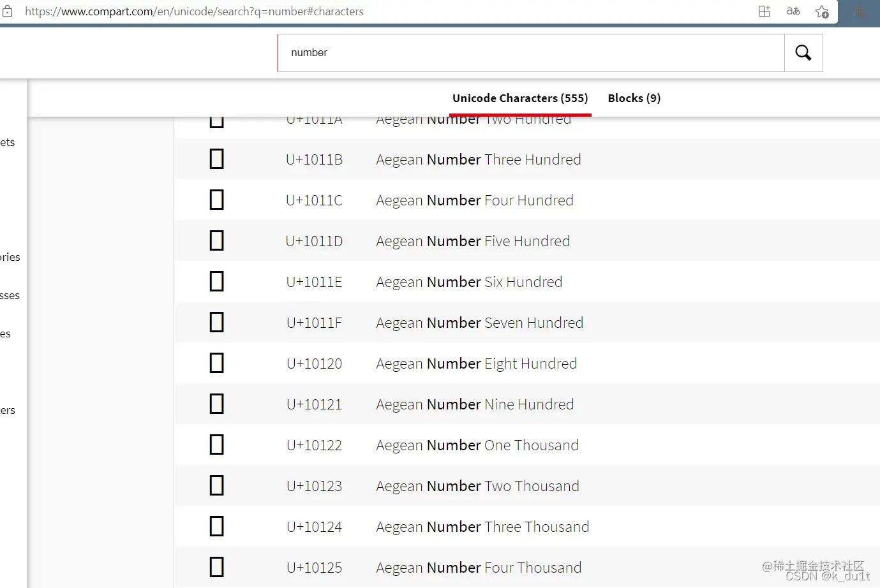Screen dimensions: 880x588
Task: Click code point U+10120
Action: (x=314, y=364)
